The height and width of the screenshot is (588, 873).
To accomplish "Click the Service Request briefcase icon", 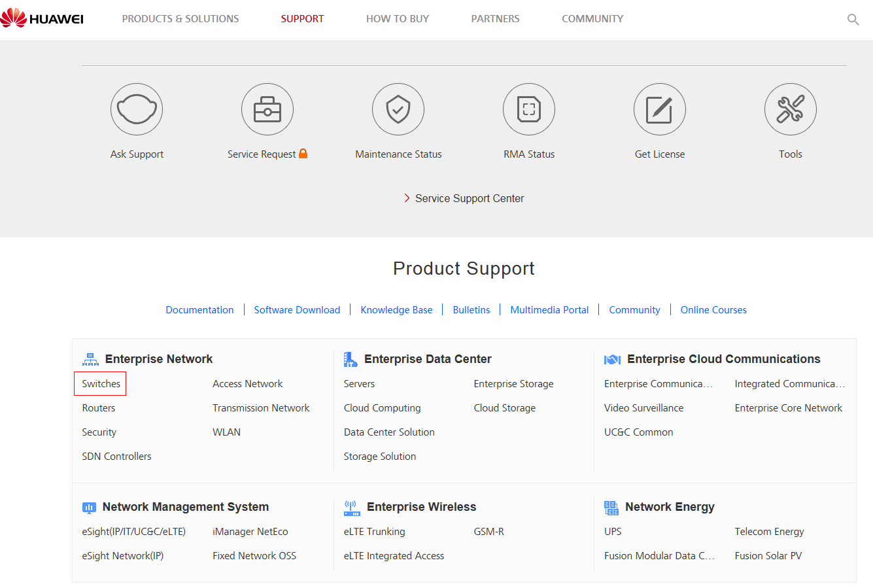I will (x=267, y=109).
